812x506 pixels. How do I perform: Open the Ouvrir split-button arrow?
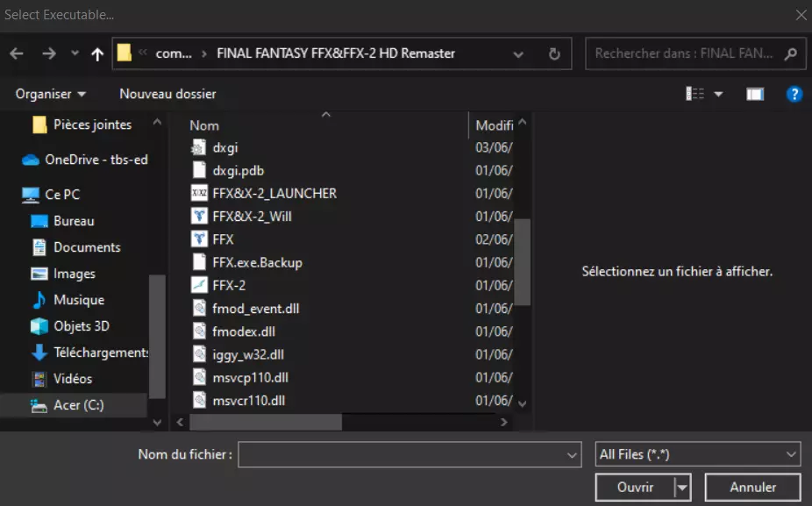point(682,488)
